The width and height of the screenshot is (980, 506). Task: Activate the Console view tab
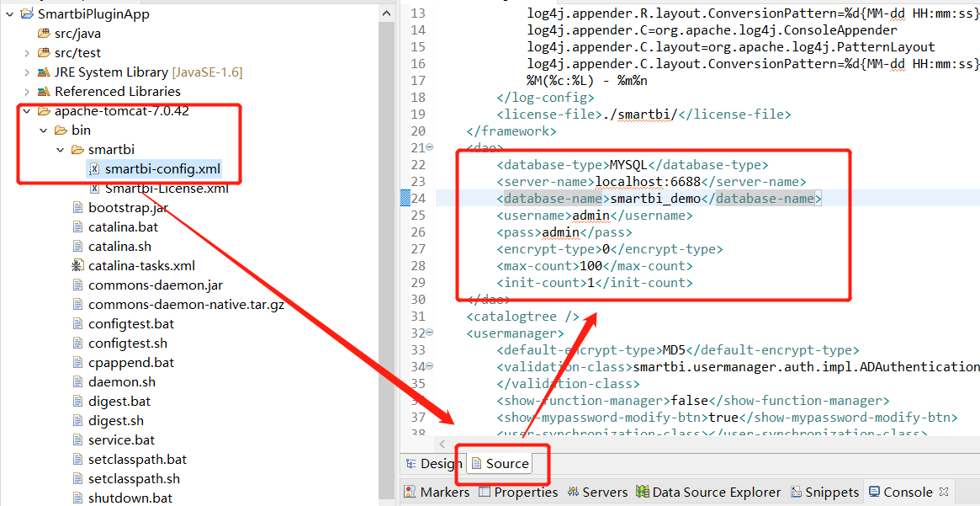pos(900,493)
